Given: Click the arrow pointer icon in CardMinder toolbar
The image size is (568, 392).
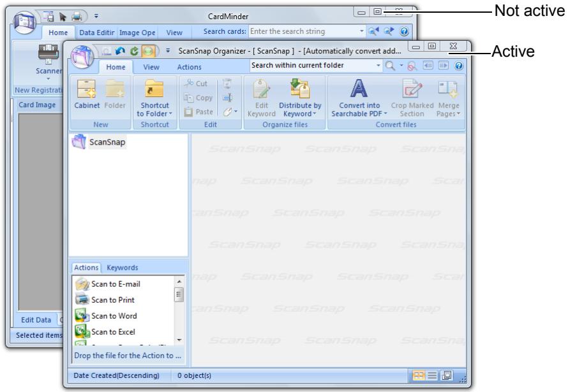Looking at the screenshot, I should [x=63, y=17].
